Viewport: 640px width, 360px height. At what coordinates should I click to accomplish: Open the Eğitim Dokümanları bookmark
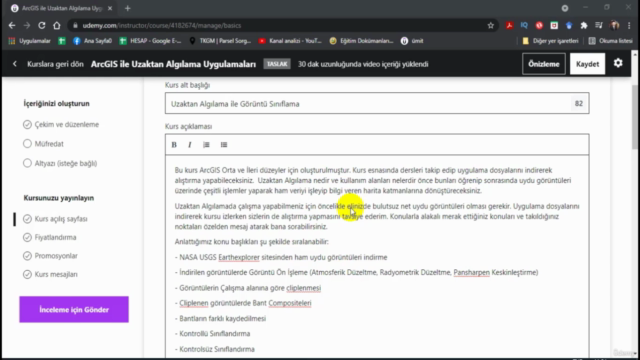(362, 41)
